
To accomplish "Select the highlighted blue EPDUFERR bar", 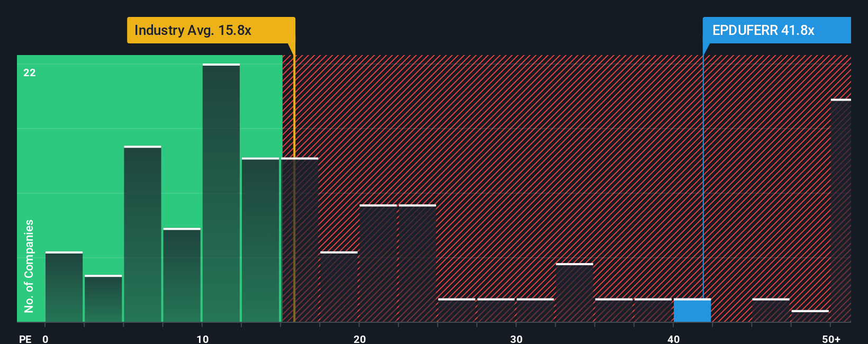I will pos(692,311).
